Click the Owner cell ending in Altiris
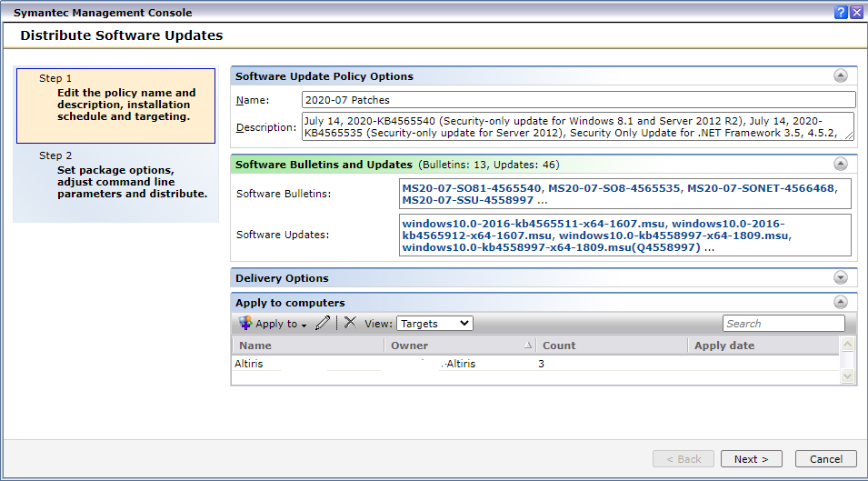868x481 pixels. point(460,364)
